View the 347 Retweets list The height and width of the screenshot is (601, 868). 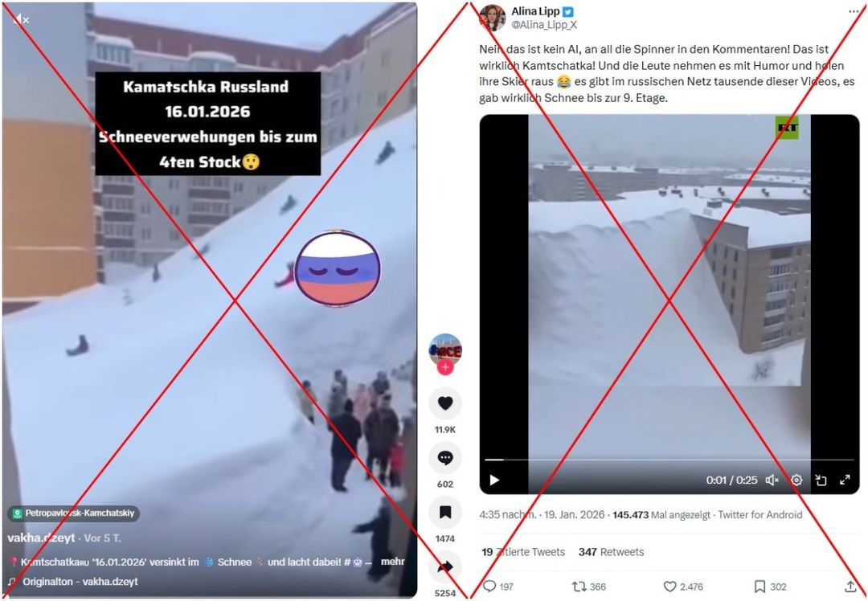(x=611, y=552)
